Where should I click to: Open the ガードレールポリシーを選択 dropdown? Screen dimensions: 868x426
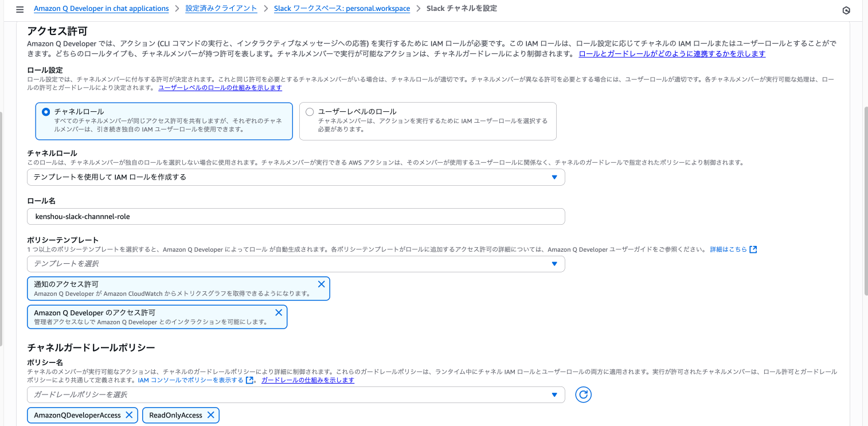pyautogui.click(x=296, y=394)
